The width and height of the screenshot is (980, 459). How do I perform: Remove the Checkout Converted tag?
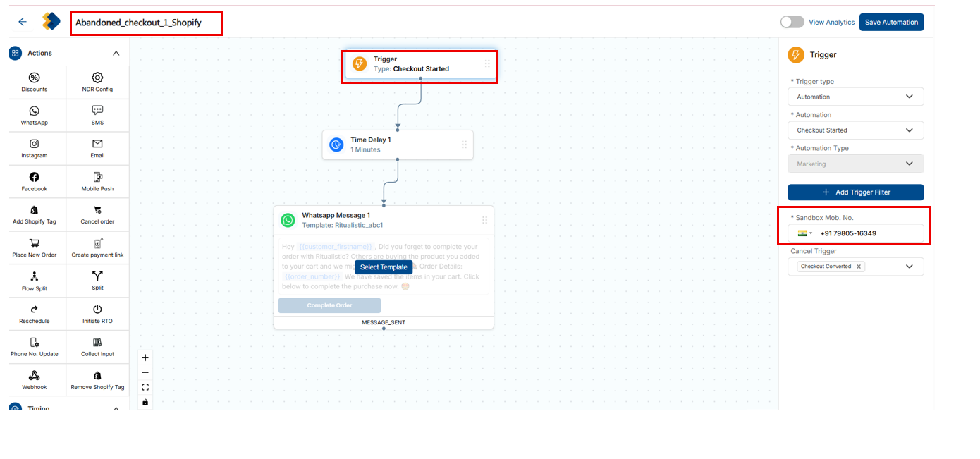coord(858,267)
